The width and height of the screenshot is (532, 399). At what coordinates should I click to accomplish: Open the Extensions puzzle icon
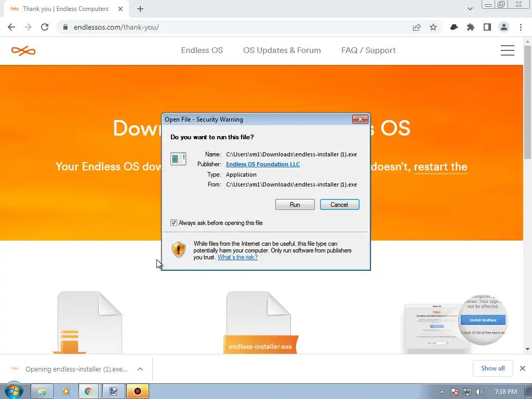click(x=471, y=27)
